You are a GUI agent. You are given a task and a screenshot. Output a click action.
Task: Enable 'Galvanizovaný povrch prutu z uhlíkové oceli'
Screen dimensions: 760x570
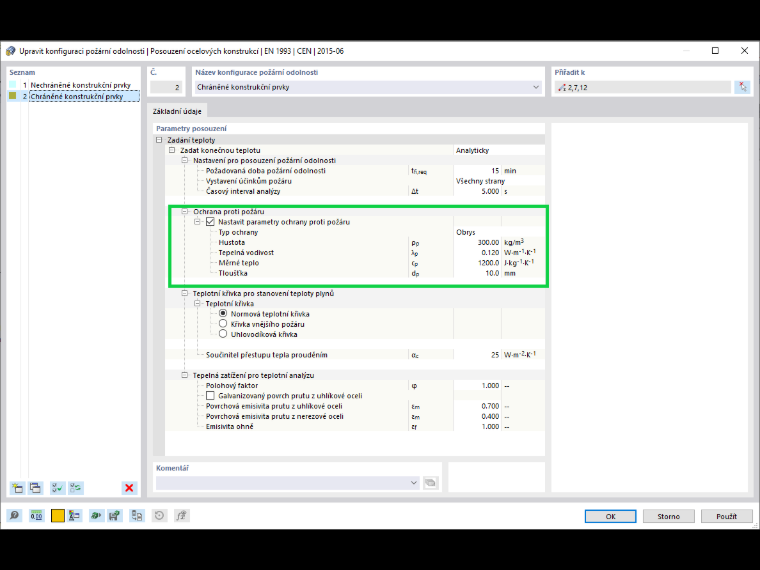point(210,396)
